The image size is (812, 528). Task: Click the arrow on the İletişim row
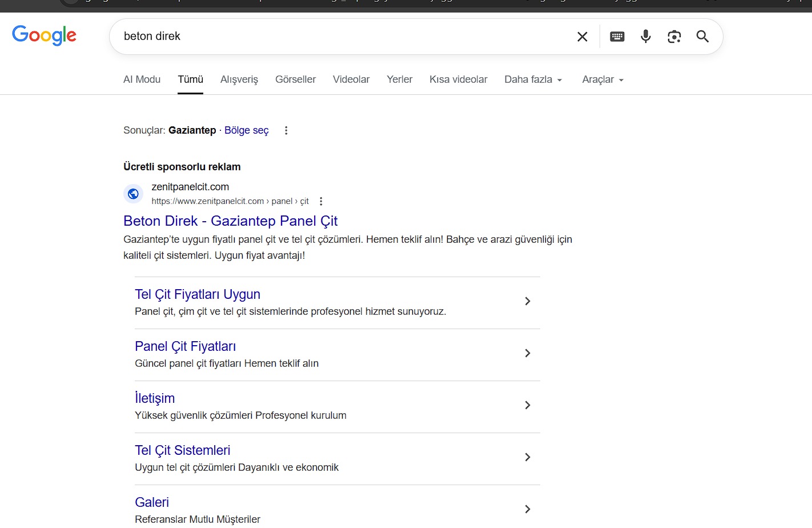point(527,405)
